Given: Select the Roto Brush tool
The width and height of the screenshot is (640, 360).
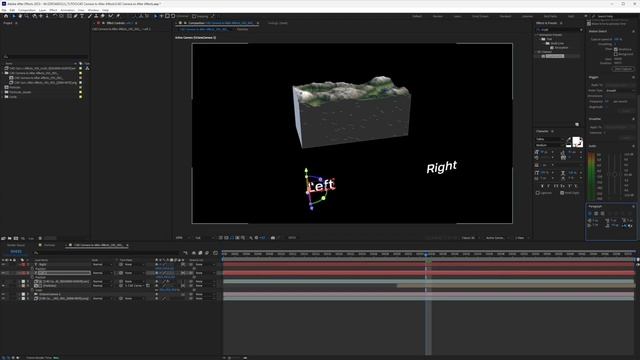Looking at the screenshot, I should 111,16.
